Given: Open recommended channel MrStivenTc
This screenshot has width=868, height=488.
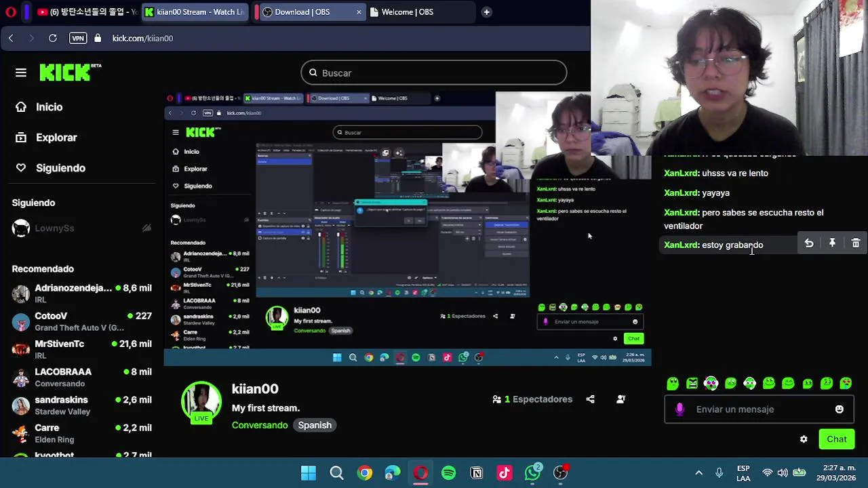Looking at the screenshot, I should (81, 349).
